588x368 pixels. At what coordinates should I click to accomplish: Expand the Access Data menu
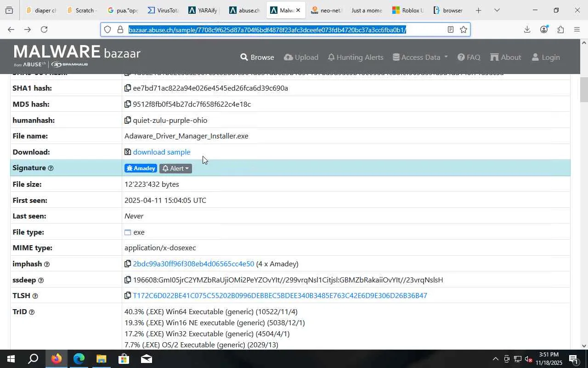pyautogui.click(x=420, y=57)
